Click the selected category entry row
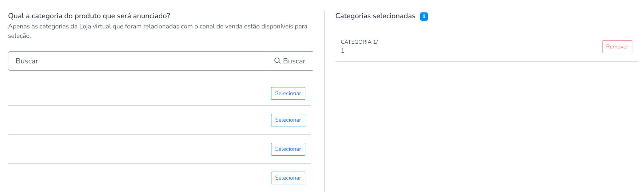Image resolution: width=644 pixels, height=192 pixels. [486, 47]
